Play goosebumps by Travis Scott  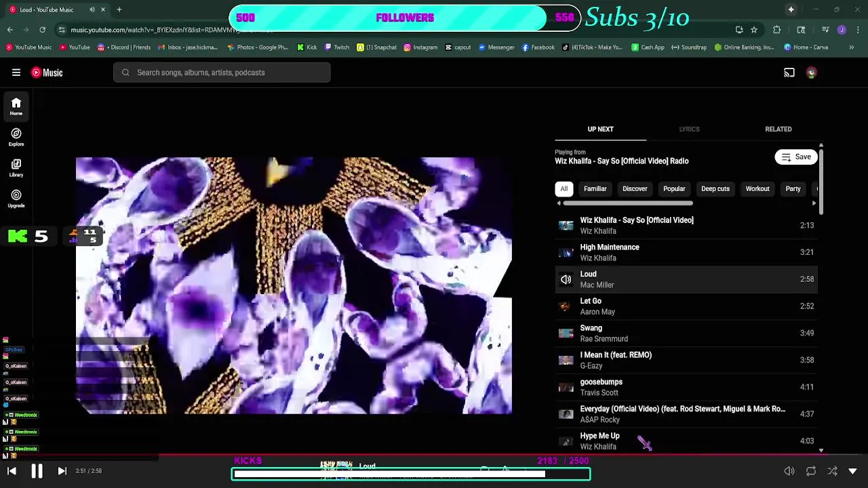pos(686,387)
